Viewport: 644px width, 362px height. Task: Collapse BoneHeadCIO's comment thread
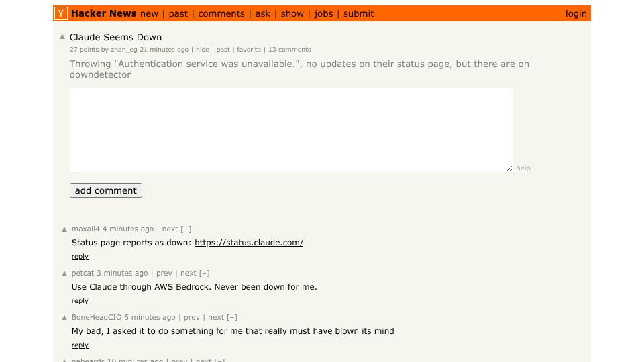[x=232, y=318]
